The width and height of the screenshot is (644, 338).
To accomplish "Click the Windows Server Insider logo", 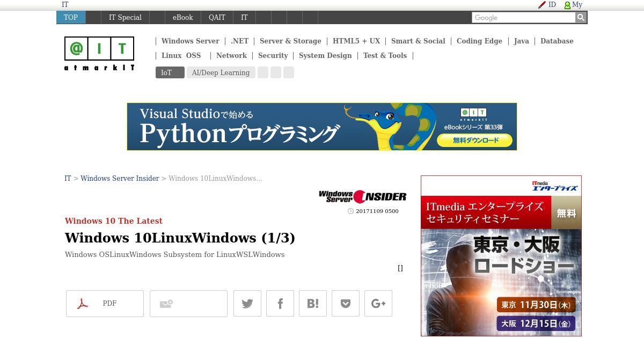I will tap(362, 196).
